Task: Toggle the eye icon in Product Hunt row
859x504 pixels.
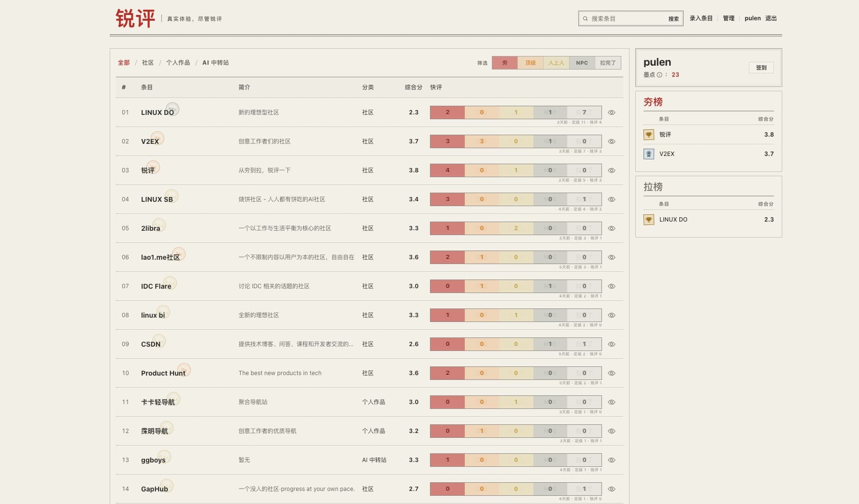Action: (x=612, y=373)
